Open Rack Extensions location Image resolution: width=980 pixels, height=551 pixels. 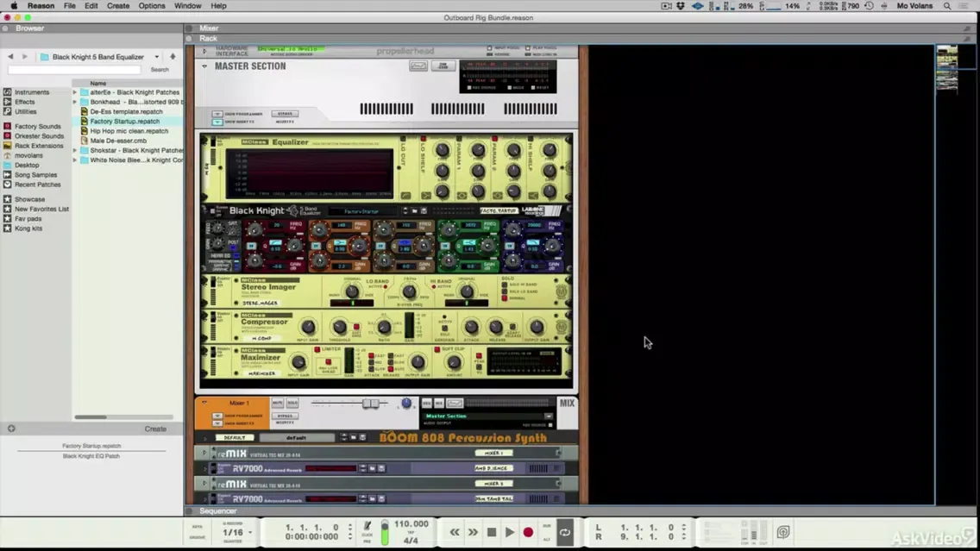coord(39,146)
